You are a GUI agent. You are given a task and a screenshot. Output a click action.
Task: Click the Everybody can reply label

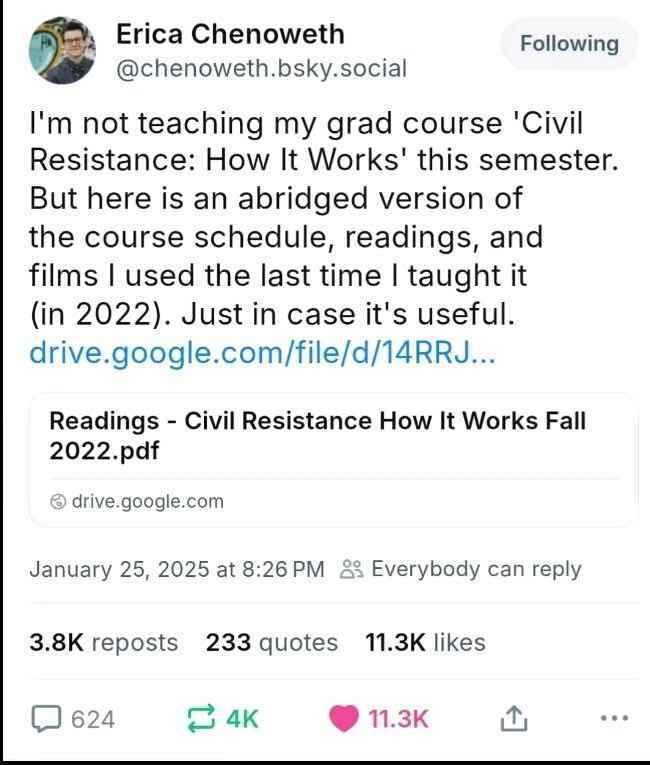tap(476, 569)
